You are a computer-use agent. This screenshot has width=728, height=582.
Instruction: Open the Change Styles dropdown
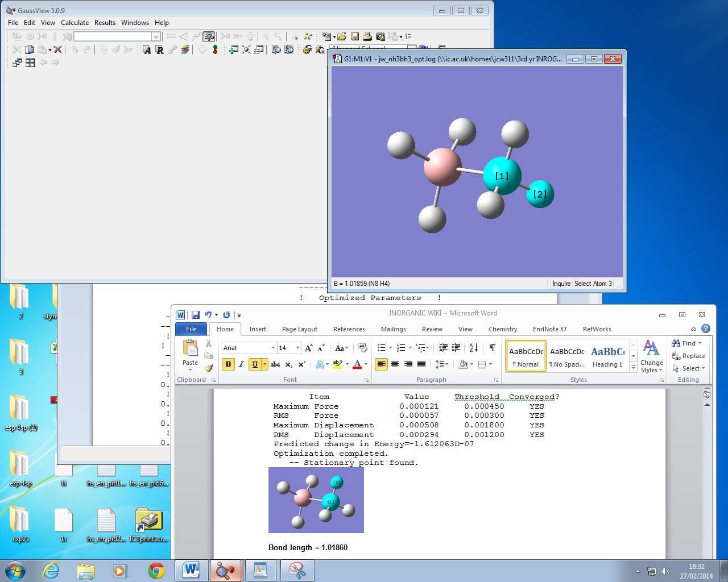[x=652, y=356]
